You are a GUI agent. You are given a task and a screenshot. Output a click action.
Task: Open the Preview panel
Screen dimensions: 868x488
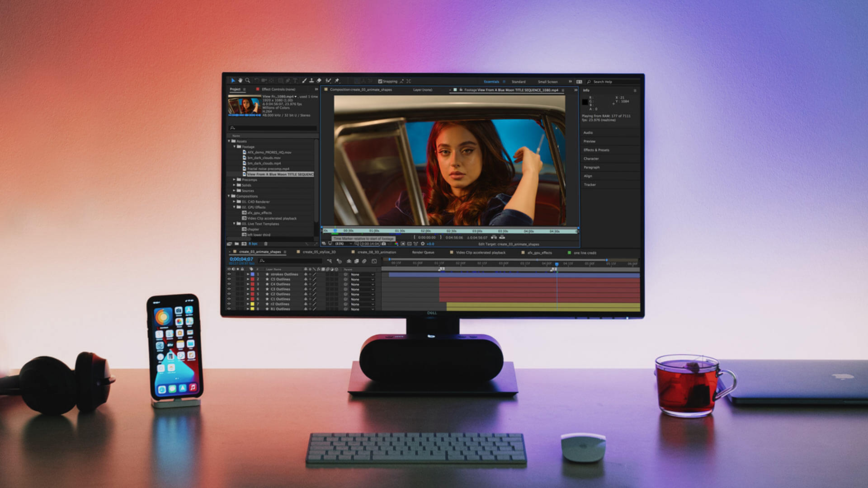[x=590, y=141]
